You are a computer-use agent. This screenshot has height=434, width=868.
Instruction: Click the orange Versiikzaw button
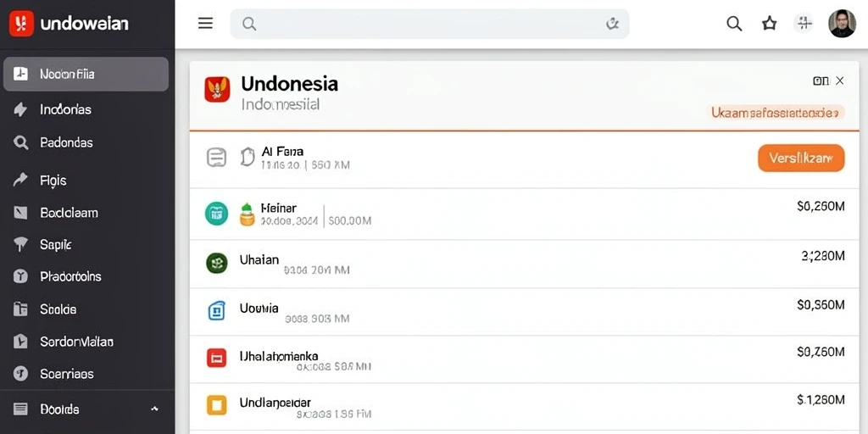[801, 158]
